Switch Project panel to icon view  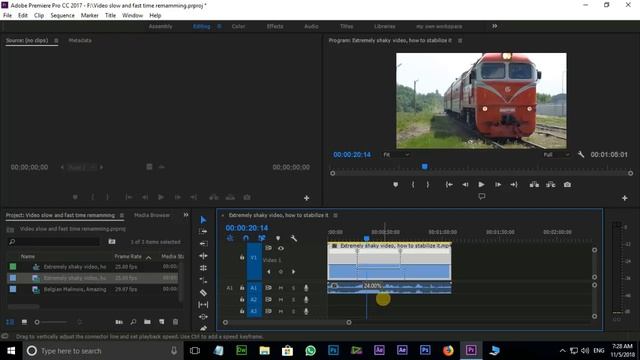[x=24, y=322]
